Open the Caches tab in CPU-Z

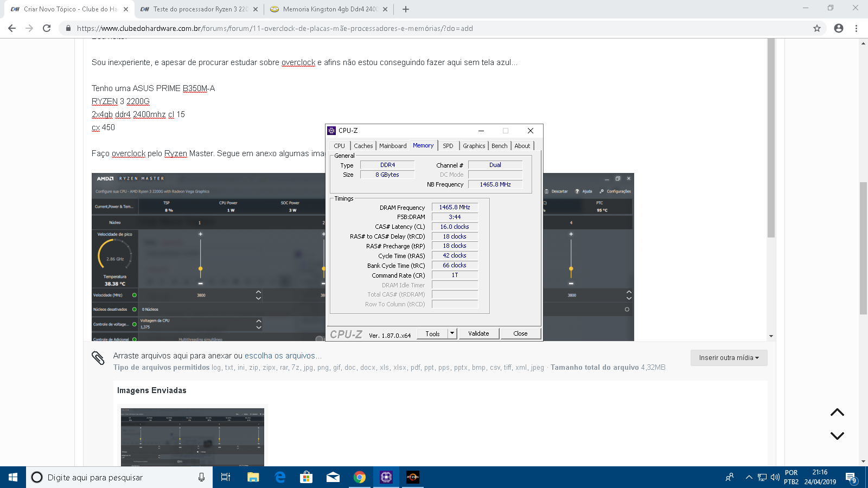pyautogui.click(x=363, y=146)
